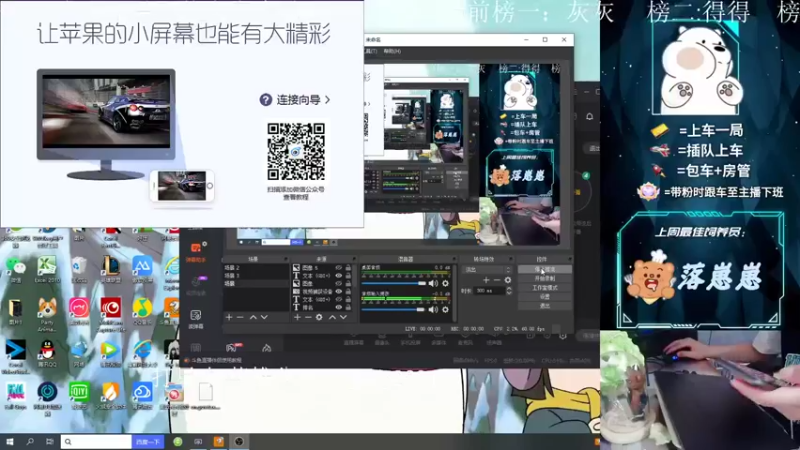Open 连接向导 link in AirPlay window
This screenshot has height=450, width=800.
point(295,99)
